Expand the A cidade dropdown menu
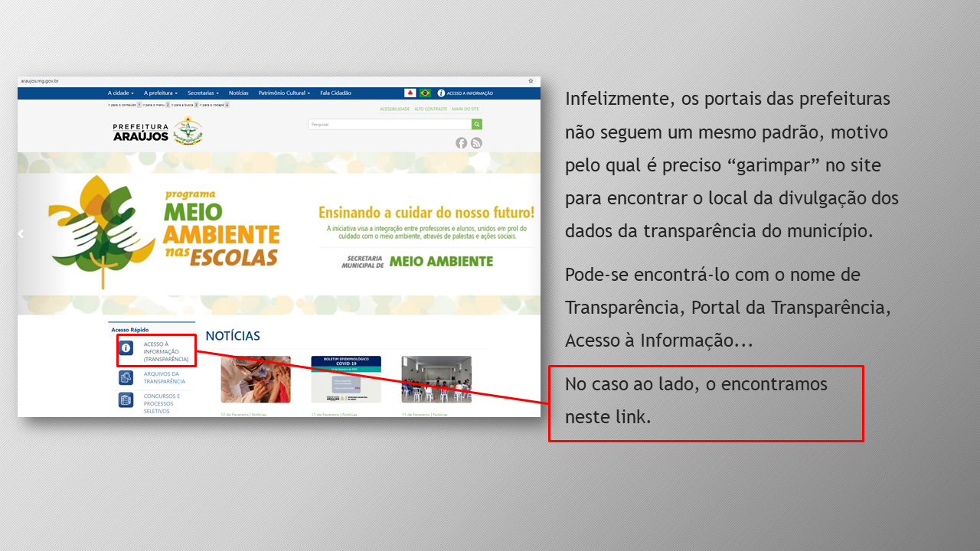The image size is (980, 551). [120, 93]
